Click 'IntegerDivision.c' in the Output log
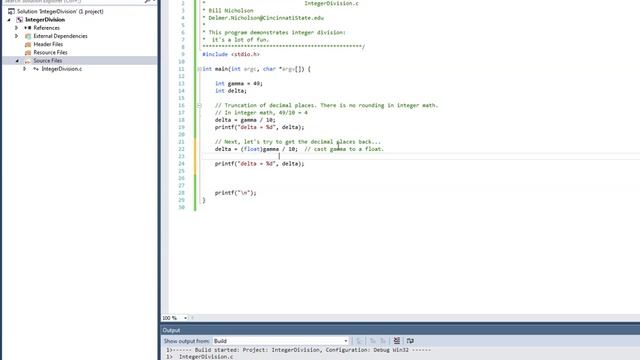 (206, 357)
